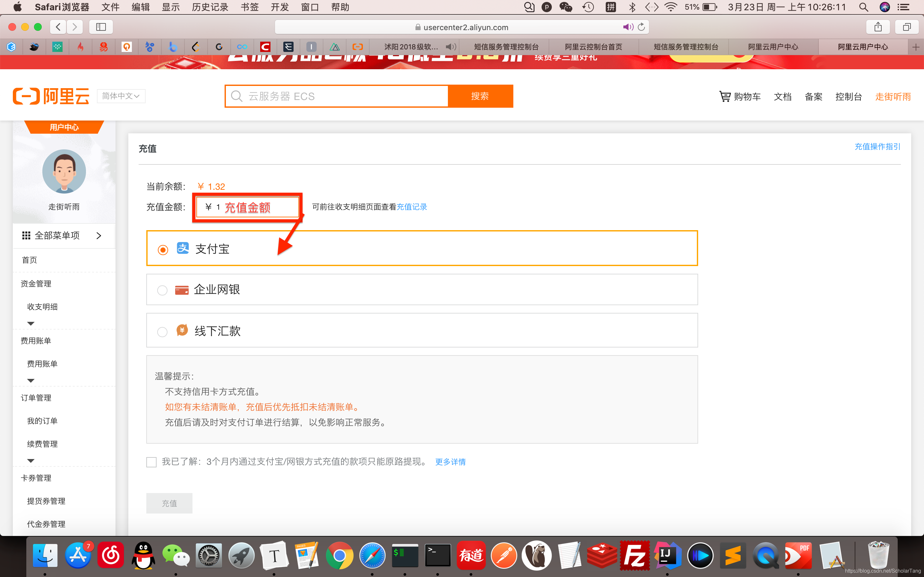This screenshot has height=577, width=924.
Task: Tick the 我已了解 agreement checkbox
Action: pyautogui.click(x=151, y=462)
